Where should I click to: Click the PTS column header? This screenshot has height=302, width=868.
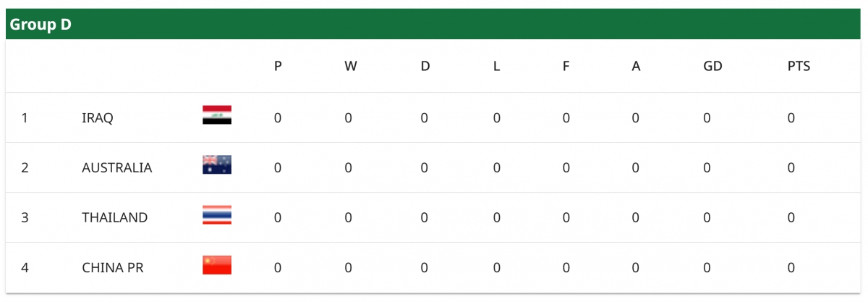tap(799, 67)
